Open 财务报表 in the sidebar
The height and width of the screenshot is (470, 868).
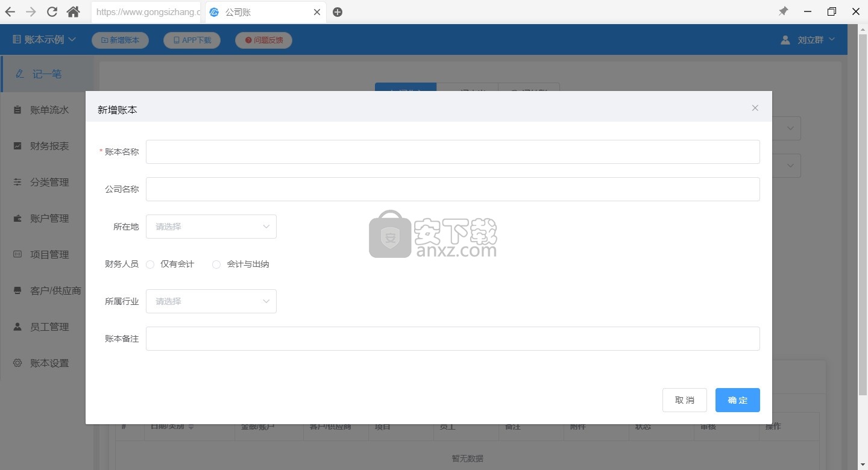47,146
